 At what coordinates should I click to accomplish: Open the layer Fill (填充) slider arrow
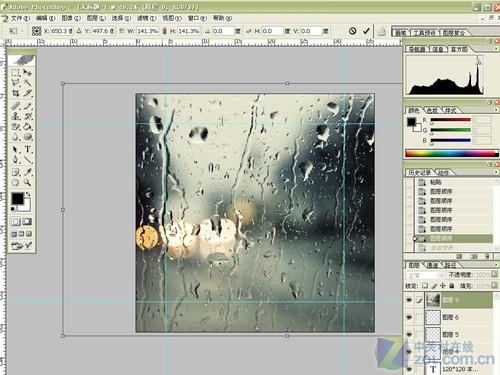(x=495, y=286)
